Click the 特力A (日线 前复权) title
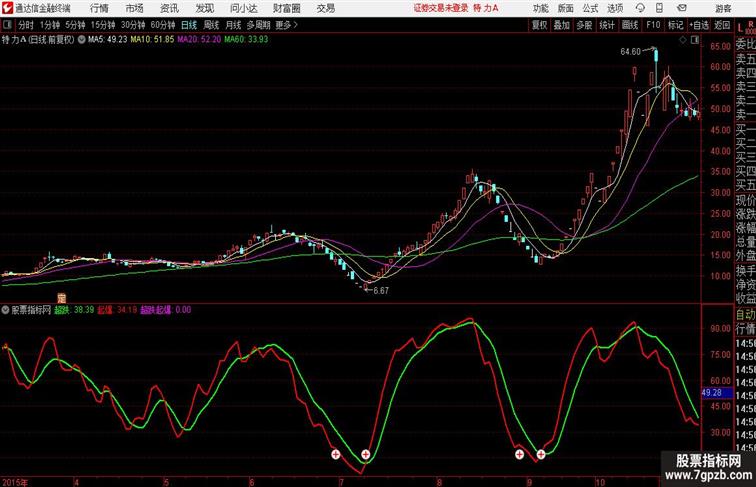 (38, 40)
